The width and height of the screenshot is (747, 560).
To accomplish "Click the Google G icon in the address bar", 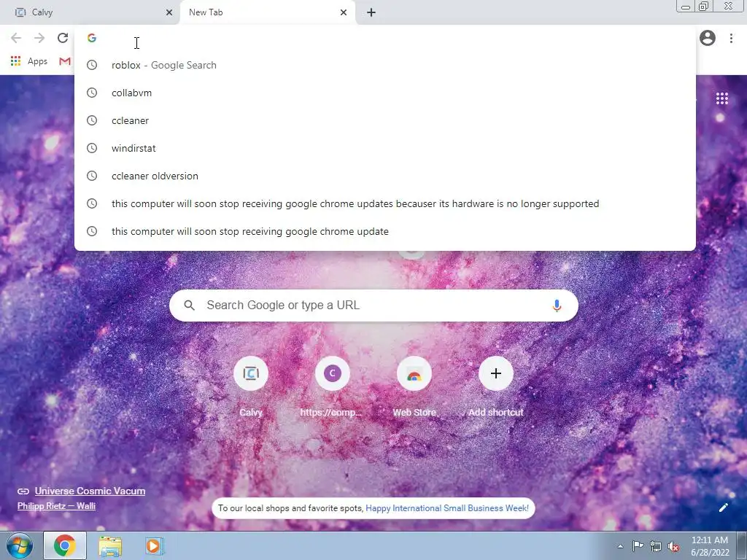I will pyautogui.click(x=92, y=38).
